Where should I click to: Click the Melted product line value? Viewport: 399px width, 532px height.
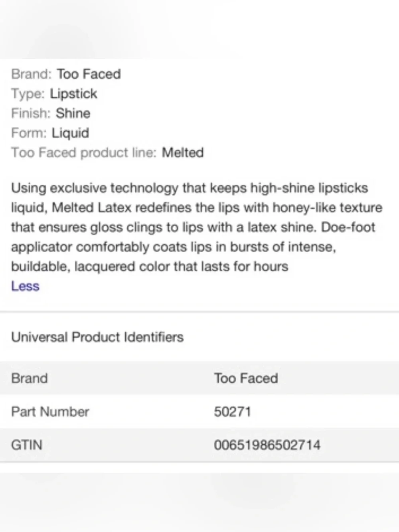click(x=183, y=152)
